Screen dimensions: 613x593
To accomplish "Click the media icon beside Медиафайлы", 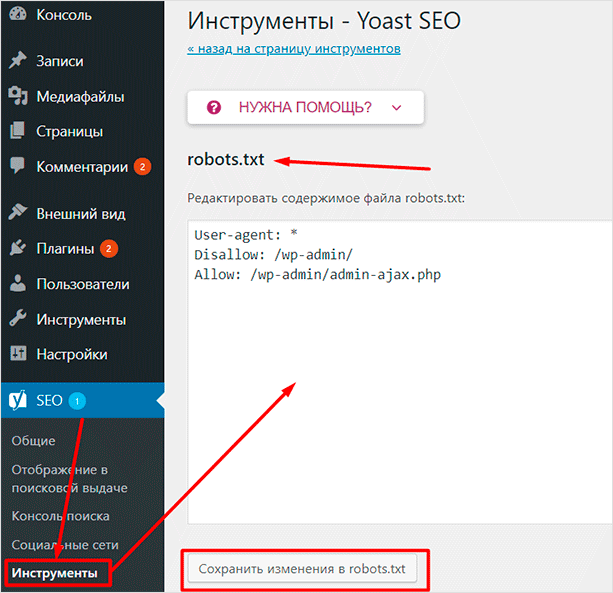I will (x=17, y=96).
